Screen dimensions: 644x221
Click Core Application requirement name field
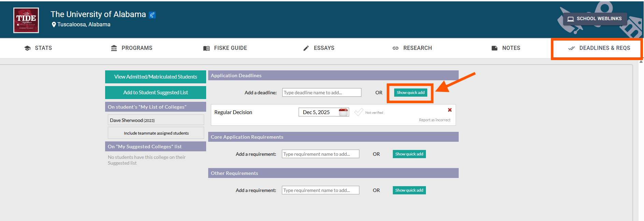tap(320, 154)
